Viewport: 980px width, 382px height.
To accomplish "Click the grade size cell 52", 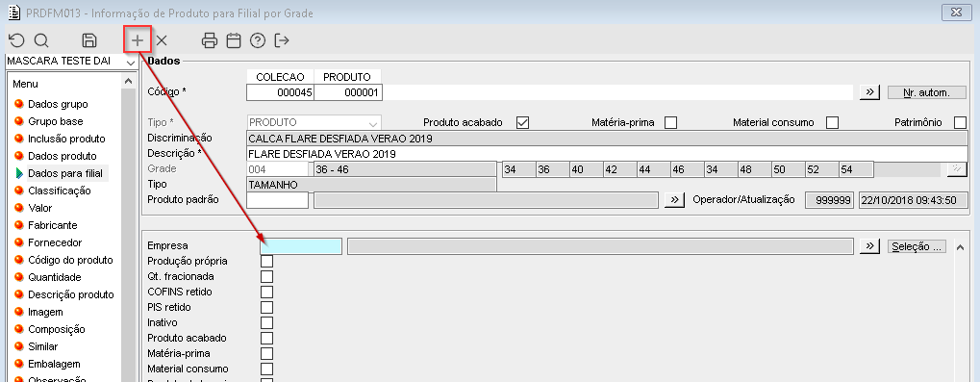I will 821,169.
